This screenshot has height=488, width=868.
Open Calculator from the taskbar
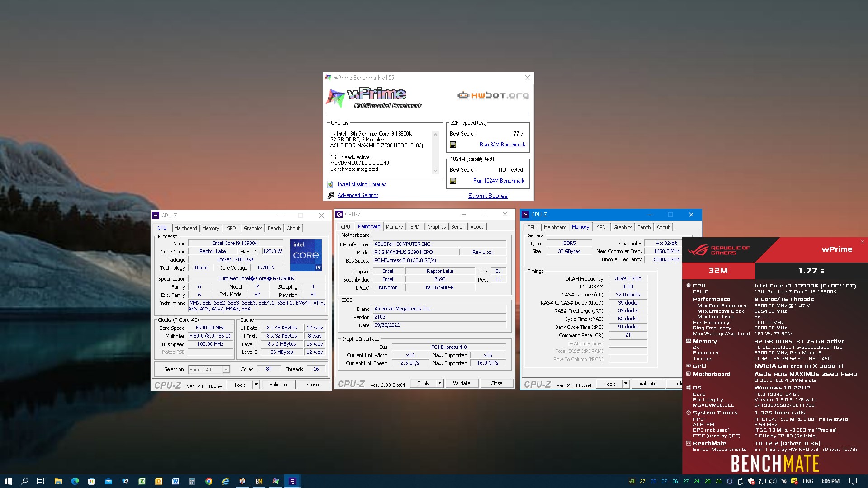192,481
